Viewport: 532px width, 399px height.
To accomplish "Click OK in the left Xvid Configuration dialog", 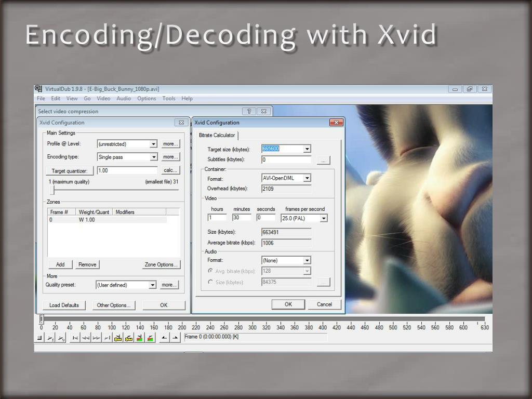I will (x=164, y=305).
